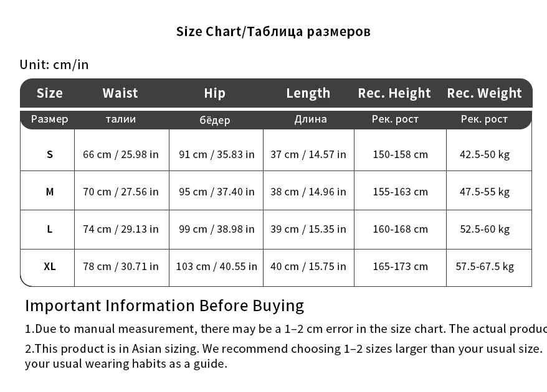The image size is (547, 392).
Task: Click the Rec. Height column header
Action: [394, 93]
